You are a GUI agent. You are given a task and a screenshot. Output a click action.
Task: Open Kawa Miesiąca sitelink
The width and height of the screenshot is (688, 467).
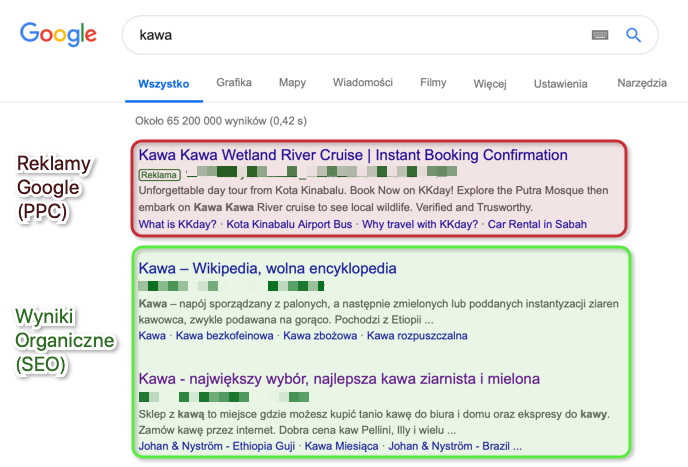[x=341, y=446]
